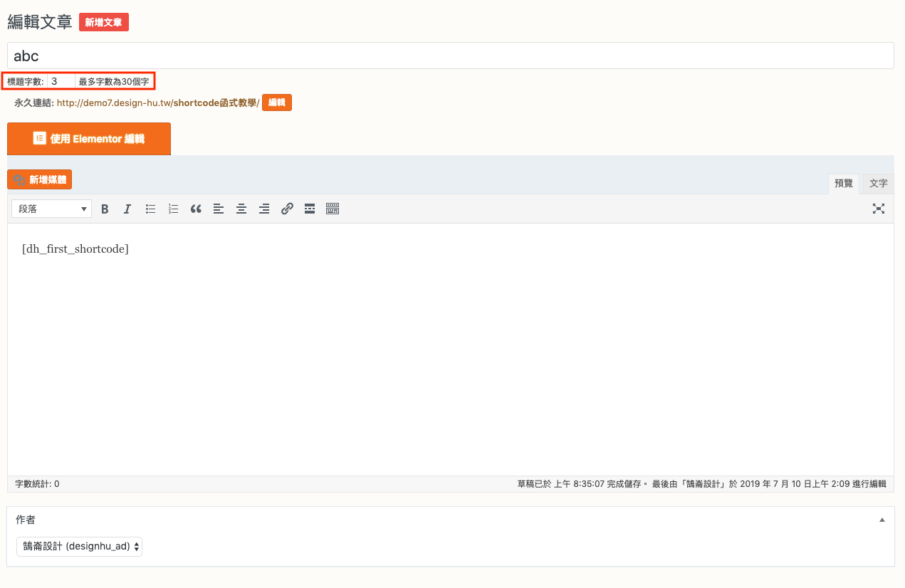Center align the text

pos(241,209)
